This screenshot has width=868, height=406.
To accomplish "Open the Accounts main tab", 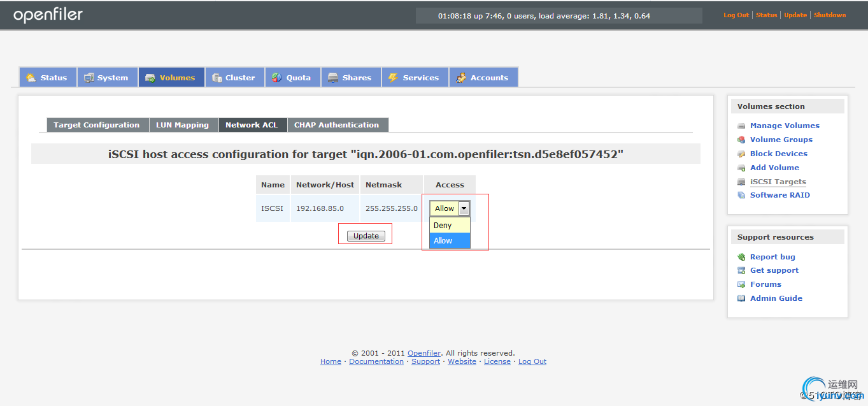I will [x=483, y=77].
